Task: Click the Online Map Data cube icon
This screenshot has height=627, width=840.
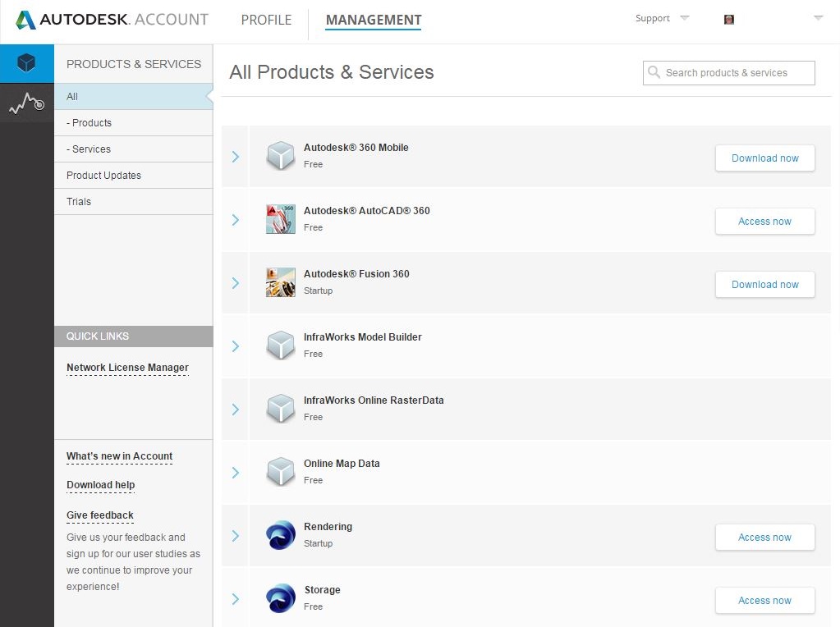Action: (281, 472)
